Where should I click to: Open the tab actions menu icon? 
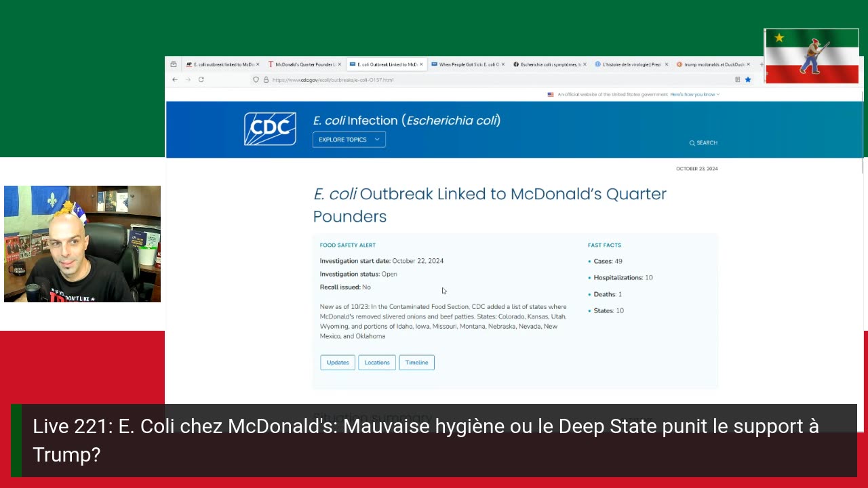174,64
